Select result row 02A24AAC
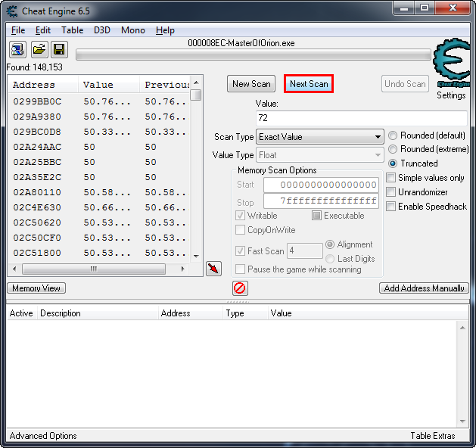This screenshot has width=476, height=448. (x=99, y=147)
